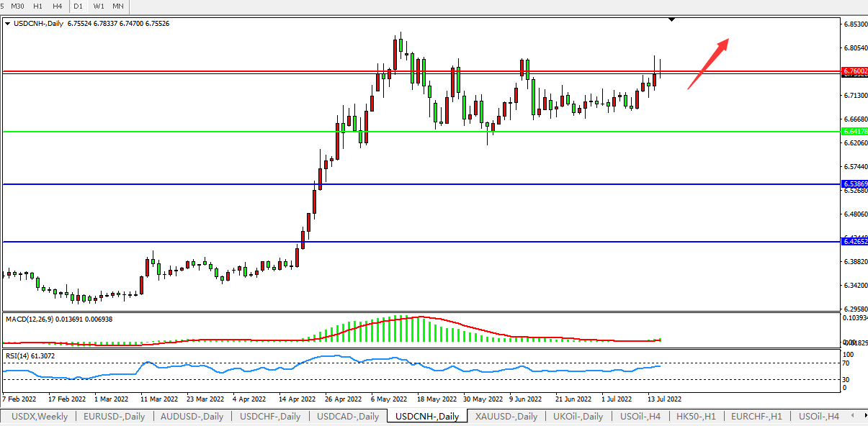Enable the H4 timeframe
The image size is (868, 426).
[58, 6]
